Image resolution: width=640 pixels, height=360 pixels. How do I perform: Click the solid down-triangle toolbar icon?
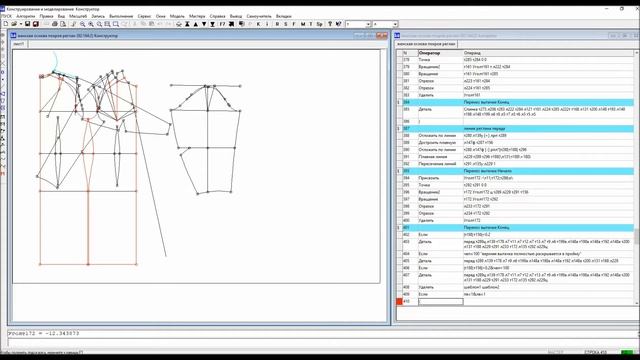point(204,24)
